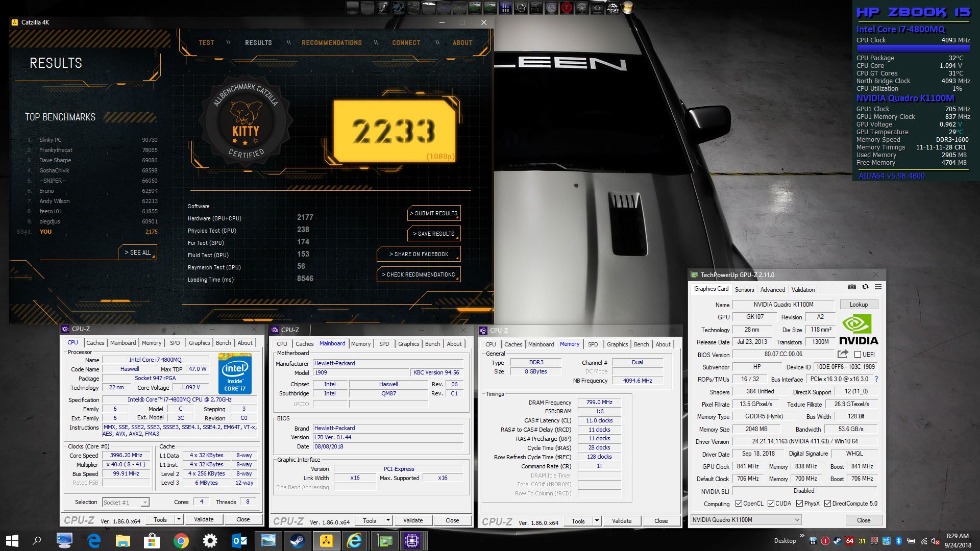Toggle the CUDA checkbox in GPU-Z
This screenshot has height=551, width=980.
(771, 504)
